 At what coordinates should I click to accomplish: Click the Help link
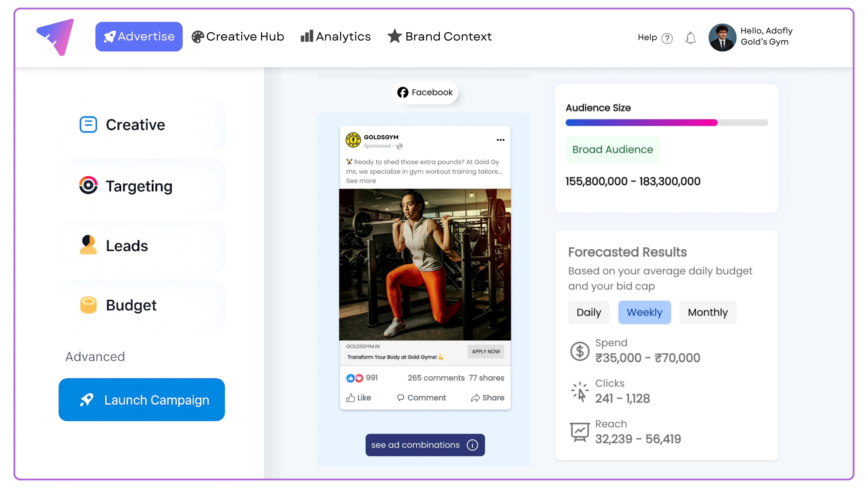(647, 37)
